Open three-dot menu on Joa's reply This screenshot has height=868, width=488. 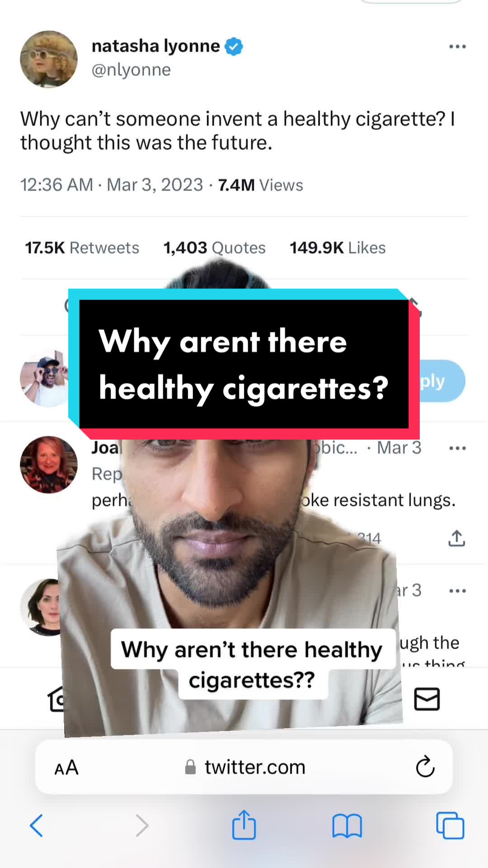click(x=457, y=448)
